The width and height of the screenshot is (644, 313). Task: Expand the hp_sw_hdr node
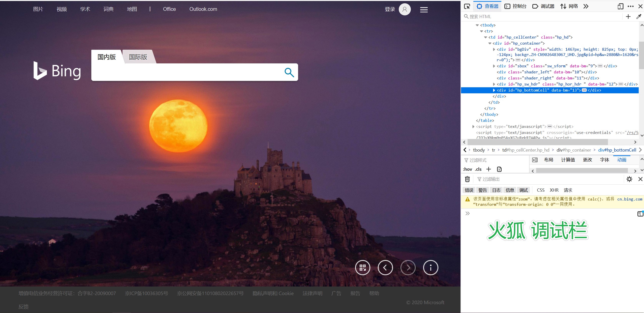click(x=494, y=84)
